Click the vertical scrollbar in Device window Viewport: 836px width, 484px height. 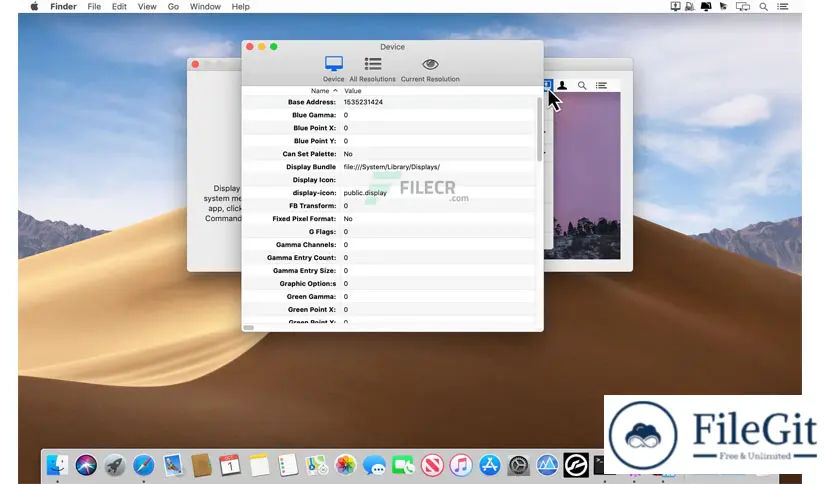[x=540, y=128]
